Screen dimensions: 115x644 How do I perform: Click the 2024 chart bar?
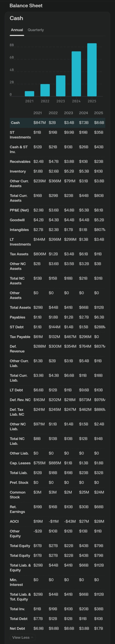76,74
